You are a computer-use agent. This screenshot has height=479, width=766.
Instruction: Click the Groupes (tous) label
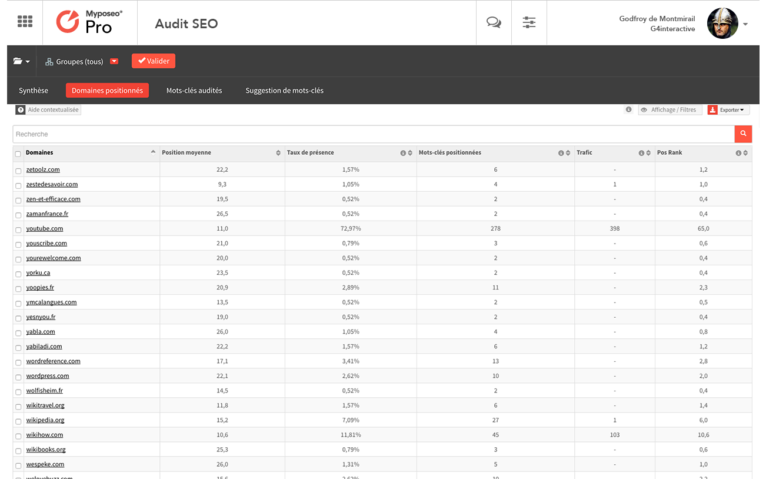pyautogui.click(x=79, y=62)
